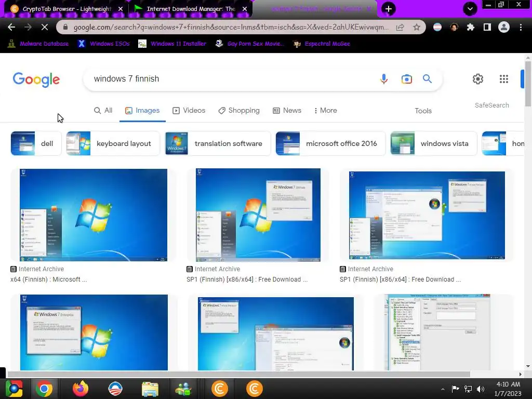This screenshot has height=399, width=532.
Task: Filter images by keyboard layout chip
Action: coord(113,143)
